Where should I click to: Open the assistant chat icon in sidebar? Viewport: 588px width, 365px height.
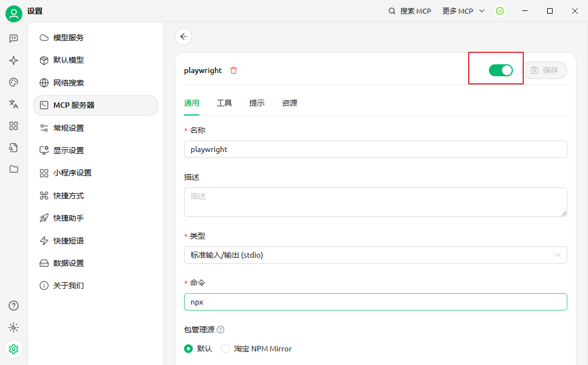pyautogui.click(x=14, y=39)
